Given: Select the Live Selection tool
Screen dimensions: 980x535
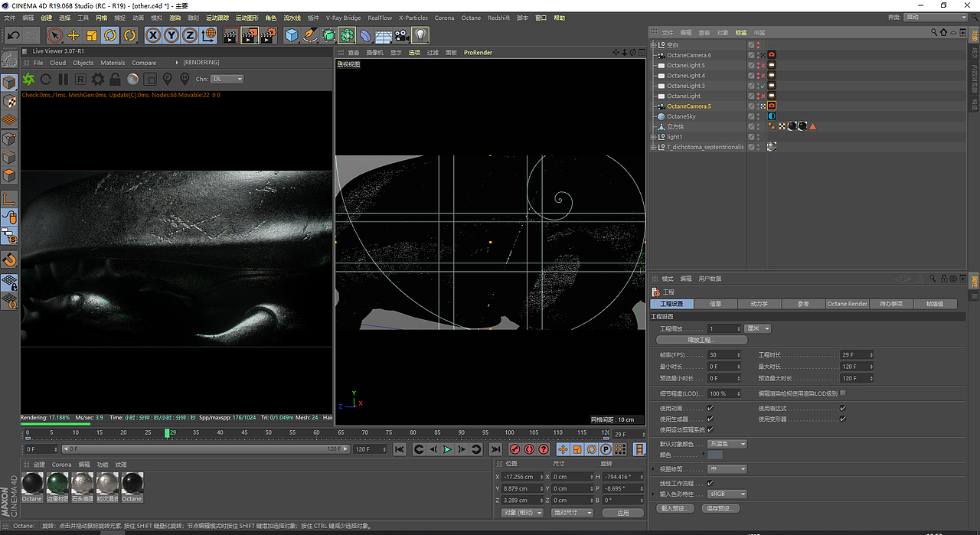Looking at the screenshot, I should click(x=54, y=35).
